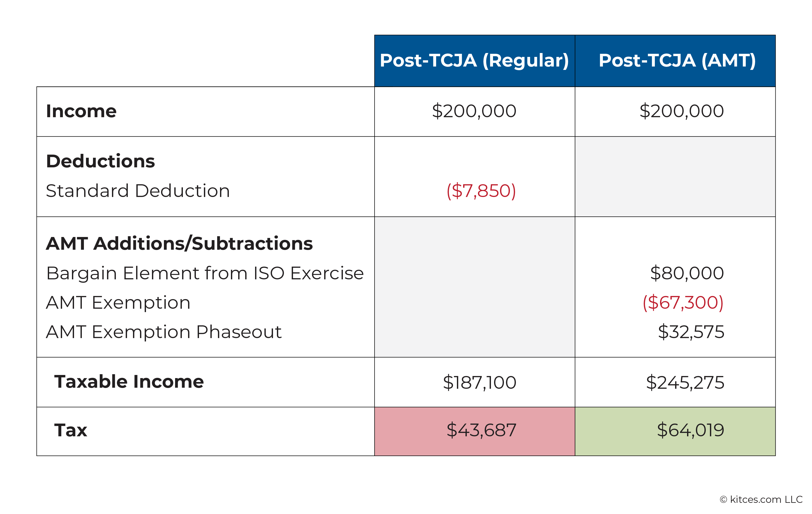Click the red ($67,300) exemption value

[x=683, y=302]
